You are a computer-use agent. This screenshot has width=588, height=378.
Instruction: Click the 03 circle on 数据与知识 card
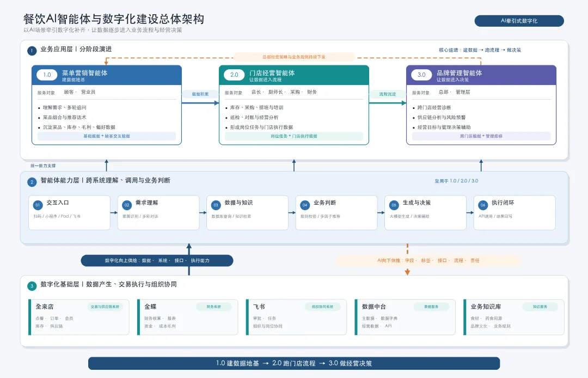[216, 205]
